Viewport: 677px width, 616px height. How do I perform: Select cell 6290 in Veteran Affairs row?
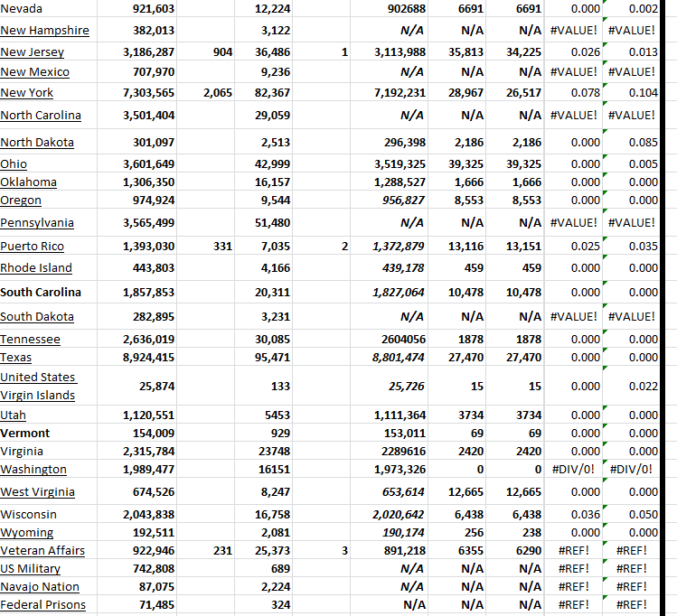[515, 550]
